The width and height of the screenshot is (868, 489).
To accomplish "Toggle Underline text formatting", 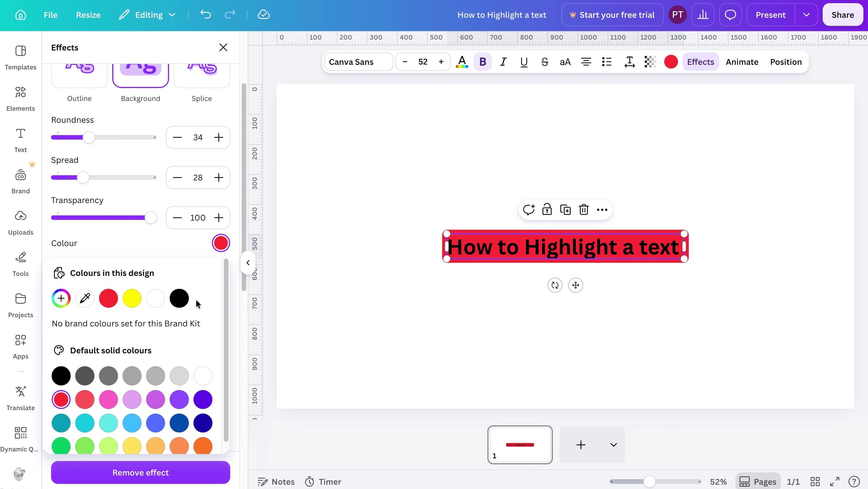I will pos(524,62).
